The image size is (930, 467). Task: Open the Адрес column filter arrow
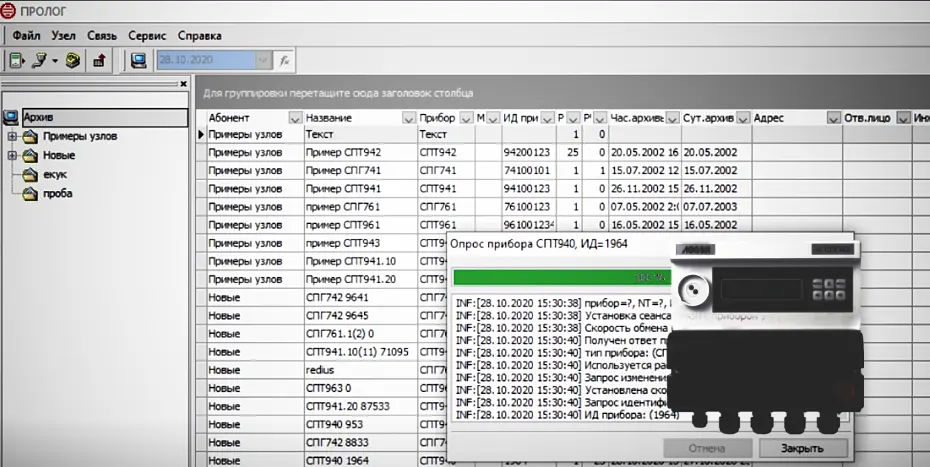tap(834, 118)
